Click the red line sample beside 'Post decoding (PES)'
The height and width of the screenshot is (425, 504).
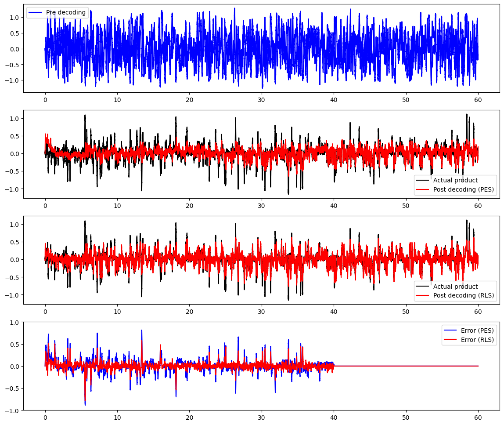coord(423,189)
